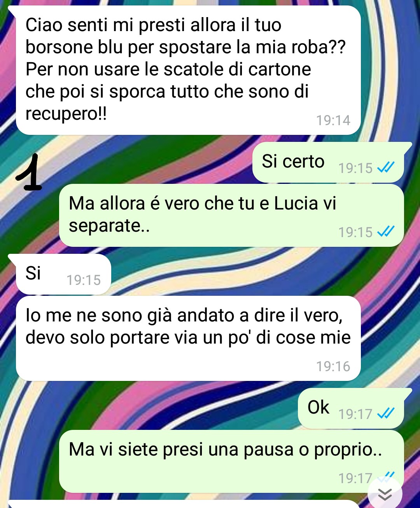
Task: Select message 'Ma allora é vero che tu e Lucia'
Action: point(231,215)
